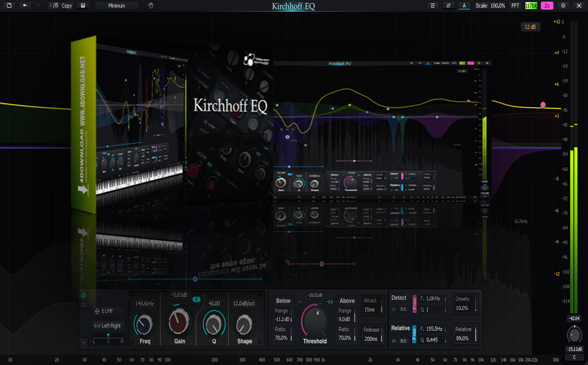Open the Left Right stereo mode dropdown
This screenshot has height=365, width=588.
(108, 326)
